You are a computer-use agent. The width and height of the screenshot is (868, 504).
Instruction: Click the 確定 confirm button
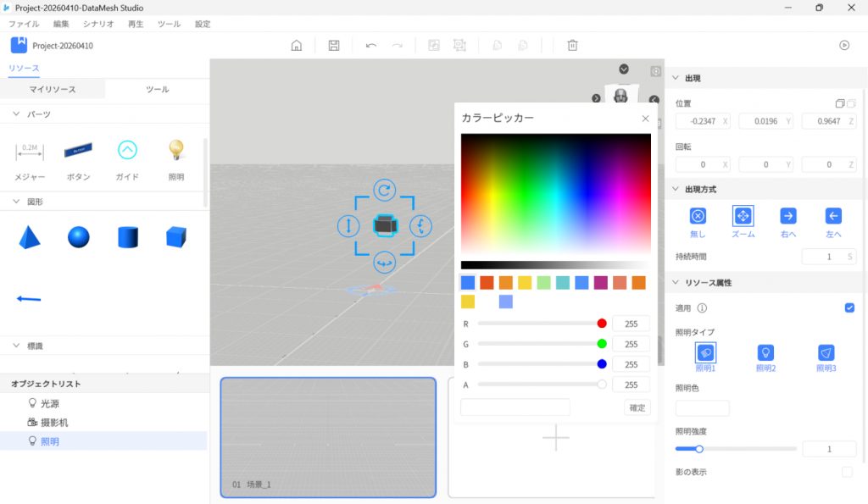pos(637,408)
